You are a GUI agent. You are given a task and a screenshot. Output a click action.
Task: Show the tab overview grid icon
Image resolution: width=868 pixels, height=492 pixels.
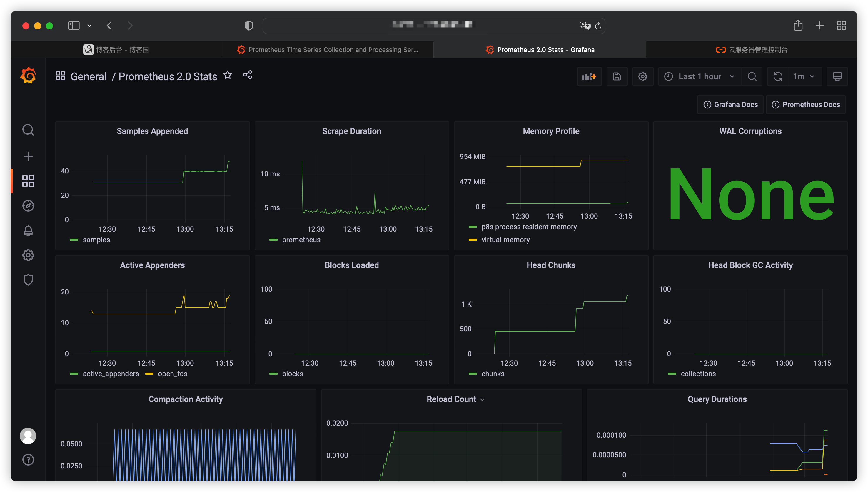pos(842,26)
